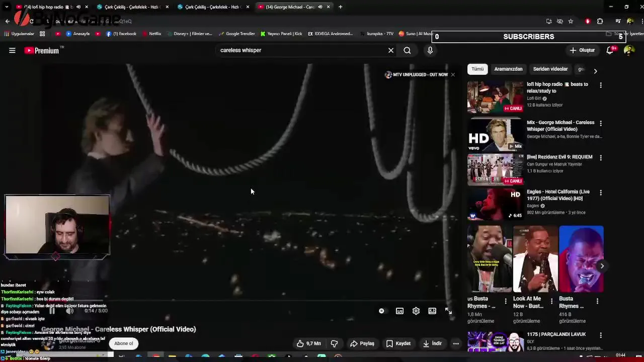Close the George Michael tab

[328, 7]
